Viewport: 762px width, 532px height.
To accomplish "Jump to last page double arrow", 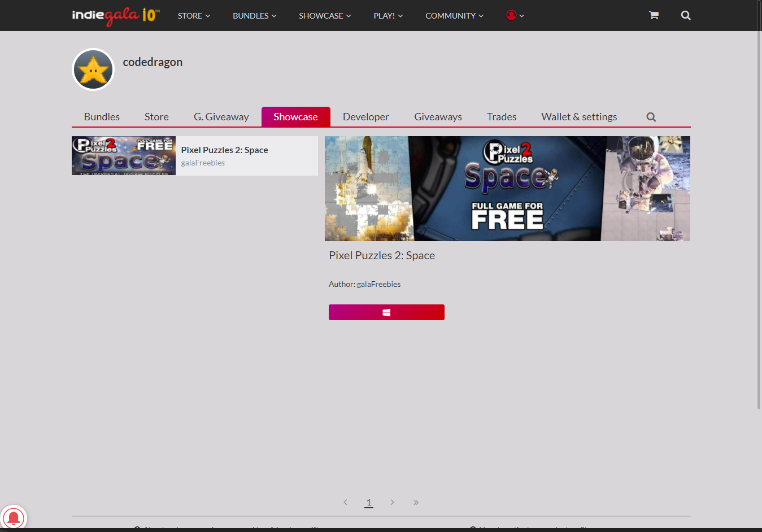I will (x=416, y=502).
